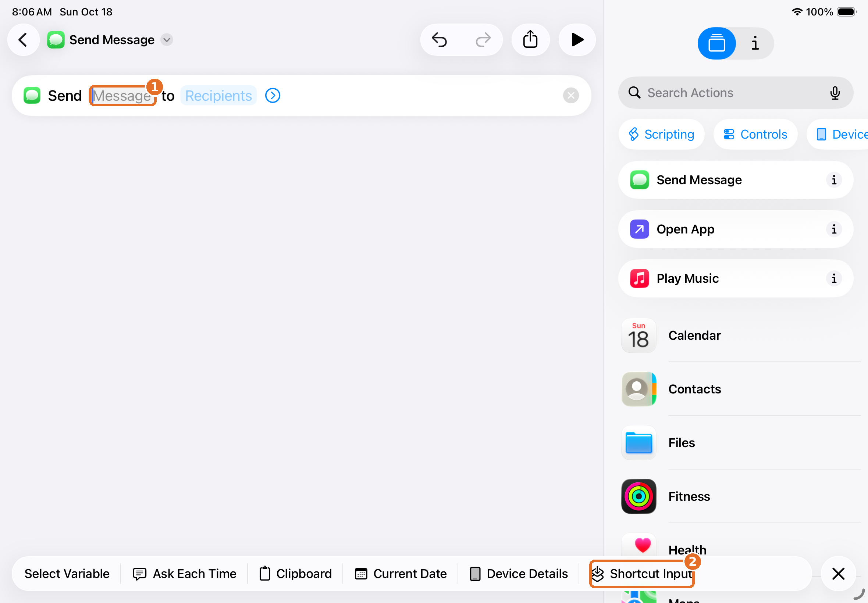The image size is (868, 603).
Task: Focus the Search Actions field
Action: (735, 93)
